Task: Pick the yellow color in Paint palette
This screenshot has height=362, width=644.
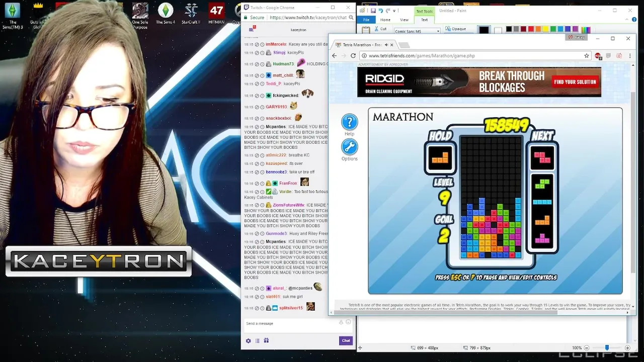Action: click(545, 29)
